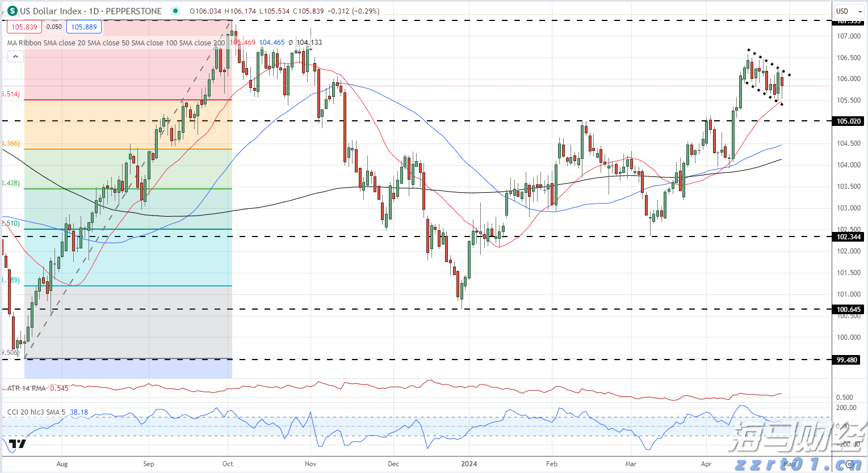868x473 pixels.
Task: Click the Sep label on time axis
Action: 148,464
